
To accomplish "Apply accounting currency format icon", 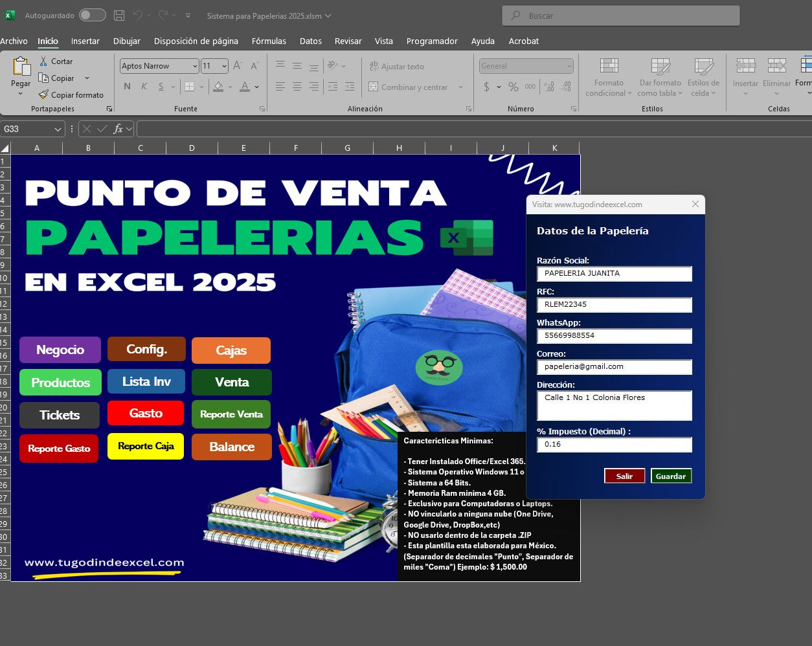I will [x=486, y=87].
